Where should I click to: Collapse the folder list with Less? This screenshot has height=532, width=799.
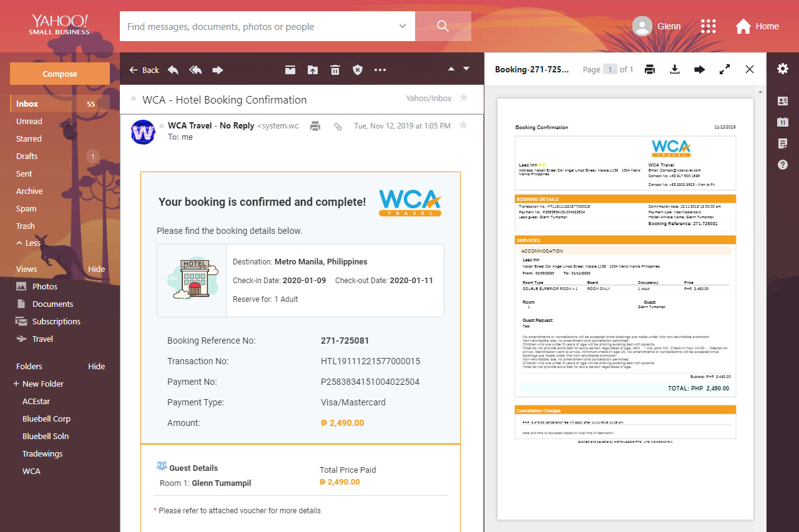[29, 243]
